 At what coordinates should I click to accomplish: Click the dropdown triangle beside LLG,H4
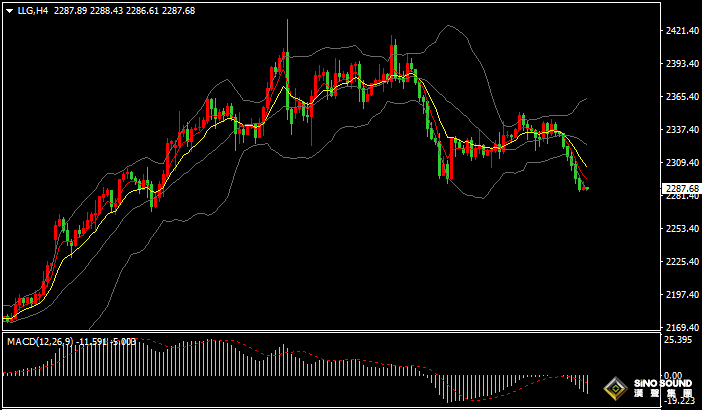(x=9, y=10)
